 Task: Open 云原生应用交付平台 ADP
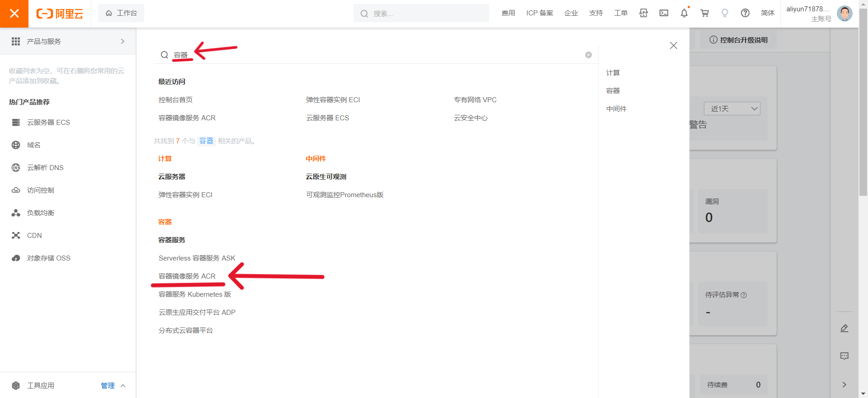(x=197, y=313)
